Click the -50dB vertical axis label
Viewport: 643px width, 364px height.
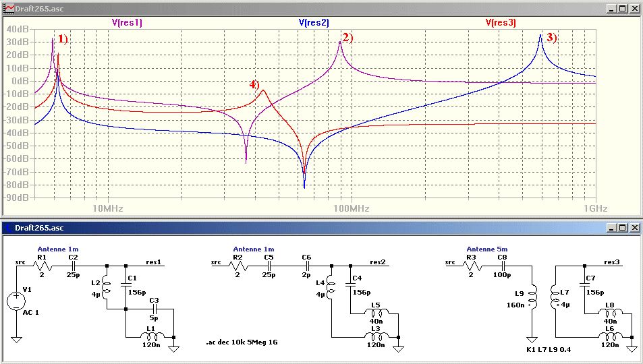[16, 146]
